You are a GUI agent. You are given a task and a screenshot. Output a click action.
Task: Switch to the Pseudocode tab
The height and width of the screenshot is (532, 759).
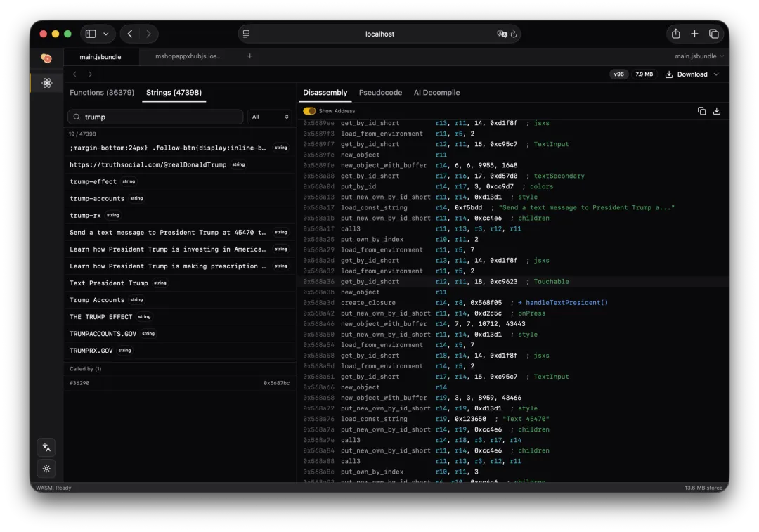click(x=380, y=93)
